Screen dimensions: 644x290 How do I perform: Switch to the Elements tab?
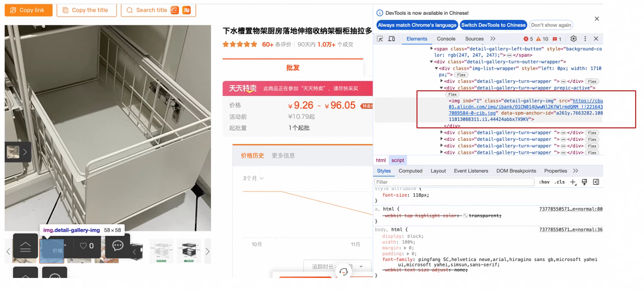point(417,39)
